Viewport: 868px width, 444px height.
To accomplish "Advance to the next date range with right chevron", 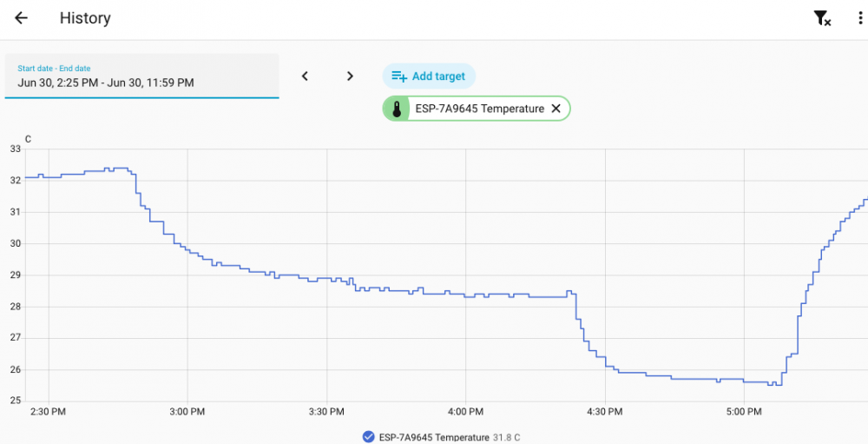I will coord(350,76).
